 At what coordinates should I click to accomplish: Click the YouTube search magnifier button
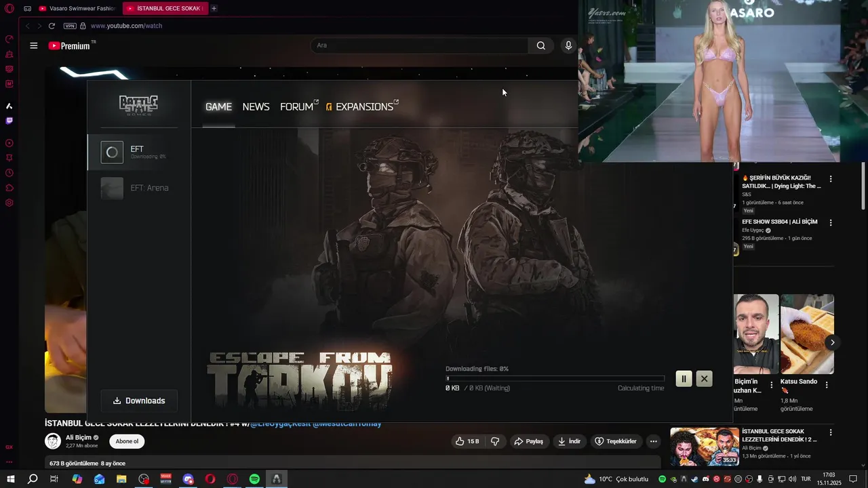click(540, 45)
